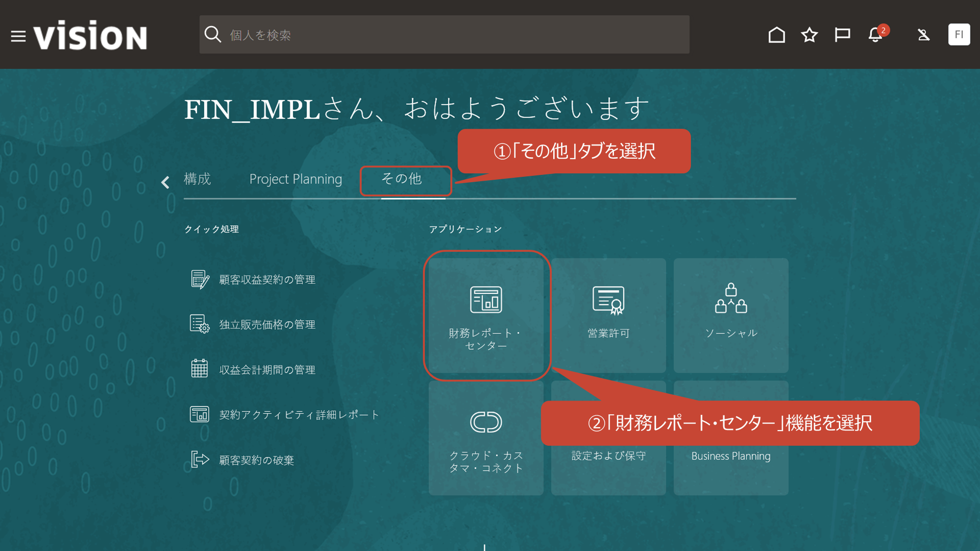Click the accessibility person icon
Viewport: 980px width, 551px height.
923,35
